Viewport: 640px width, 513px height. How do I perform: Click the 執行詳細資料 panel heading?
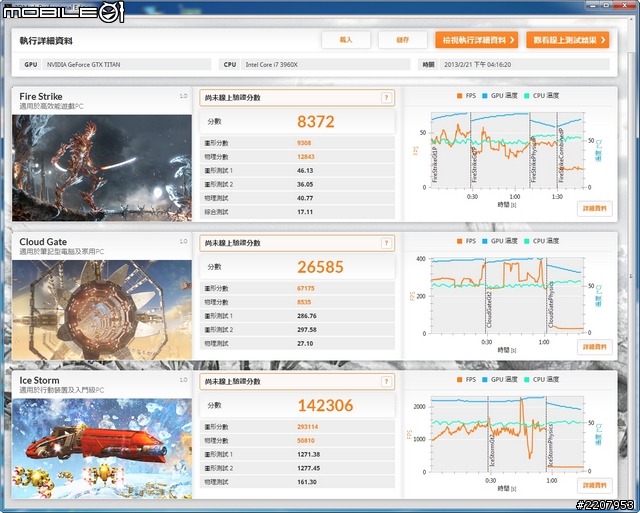[46, 41]
